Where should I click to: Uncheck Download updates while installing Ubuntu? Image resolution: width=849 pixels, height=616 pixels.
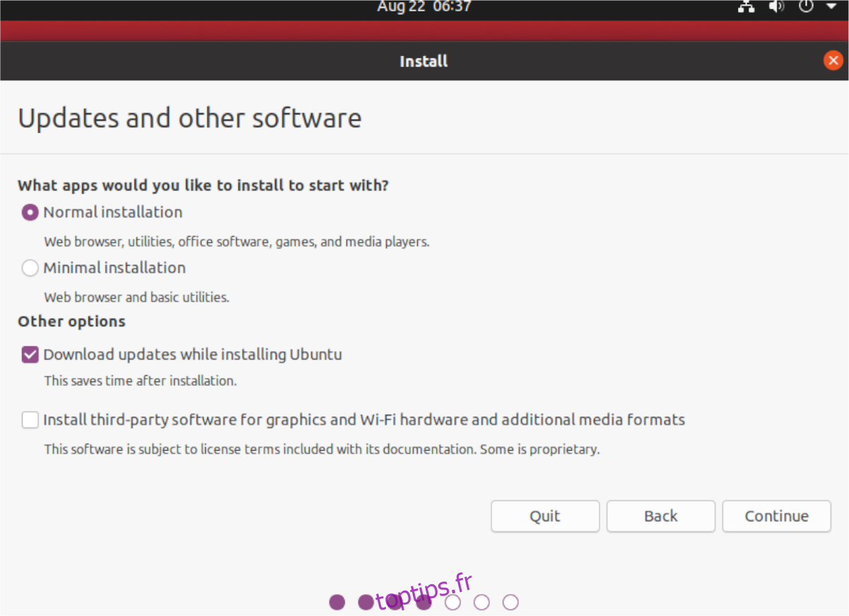coord(30,355)
